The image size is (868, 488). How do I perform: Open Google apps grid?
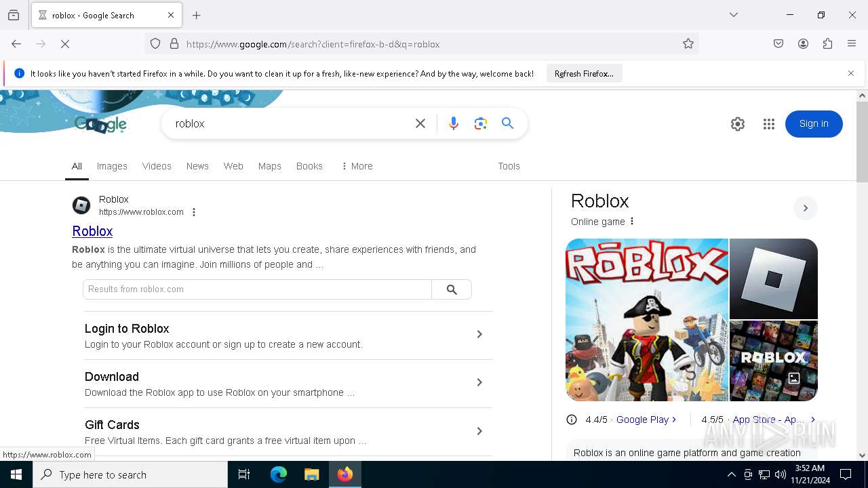768,124
